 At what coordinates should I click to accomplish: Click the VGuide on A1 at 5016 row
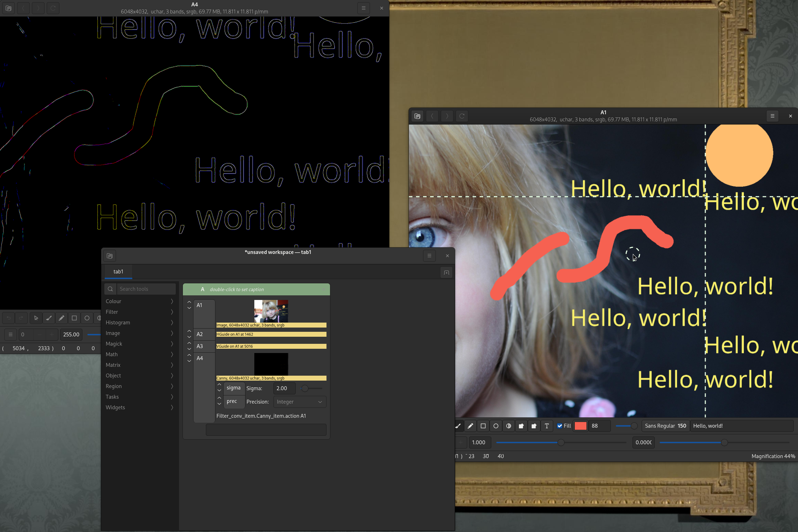(271, 346)
